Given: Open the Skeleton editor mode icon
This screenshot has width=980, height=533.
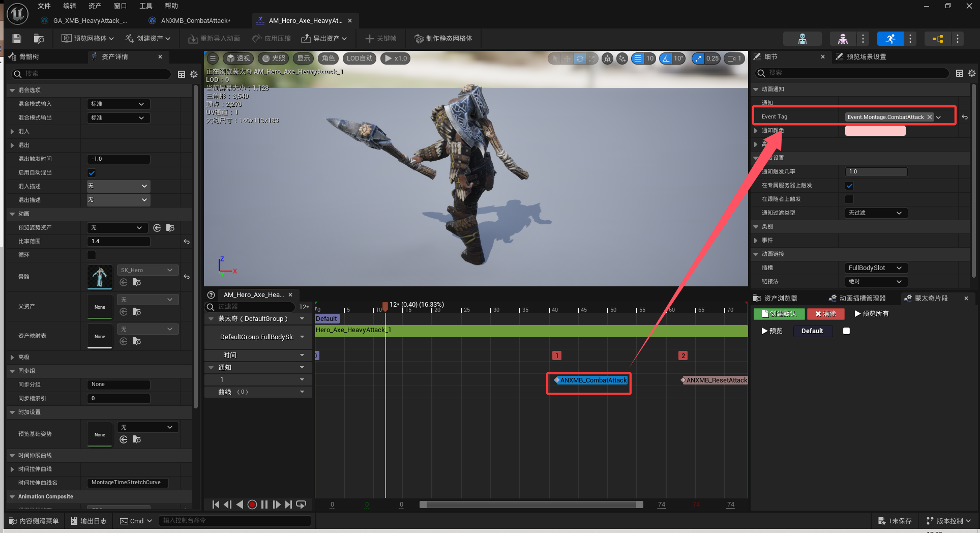Looking at the screenshot, I should click(x=803, y=39).
